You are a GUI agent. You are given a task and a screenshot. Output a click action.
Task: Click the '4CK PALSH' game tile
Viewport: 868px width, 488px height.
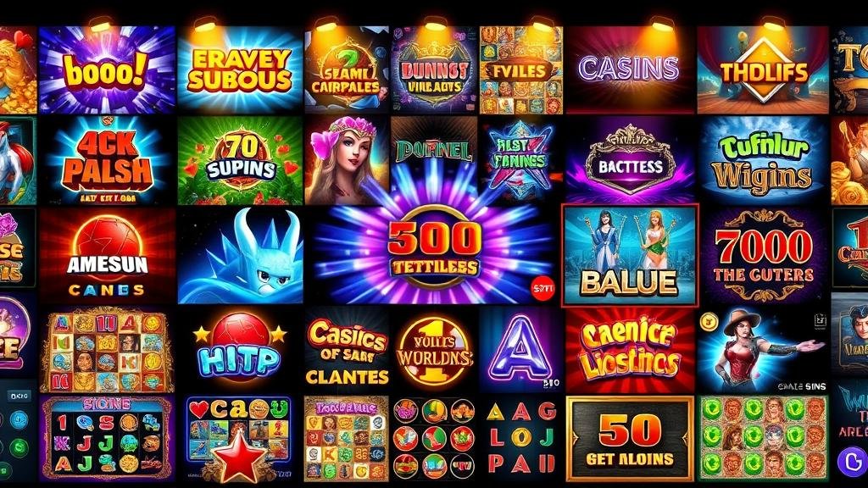coord(107,160)
